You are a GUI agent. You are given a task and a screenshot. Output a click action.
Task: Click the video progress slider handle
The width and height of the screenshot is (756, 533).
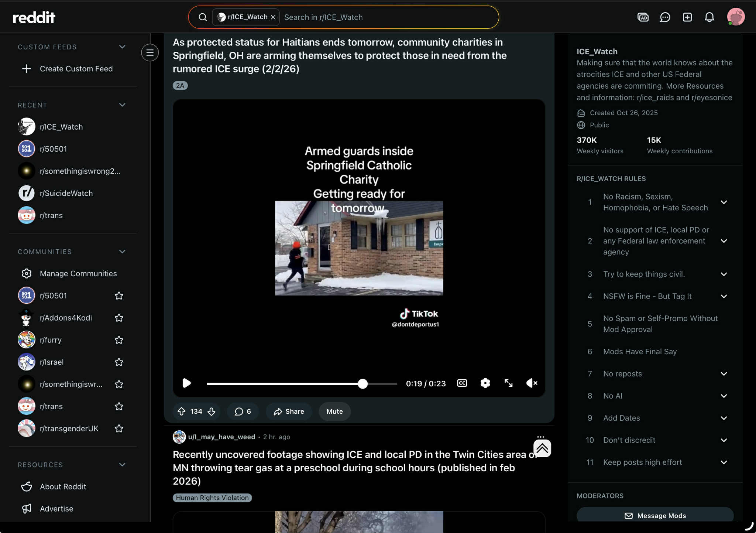click(x=363, y=384)
